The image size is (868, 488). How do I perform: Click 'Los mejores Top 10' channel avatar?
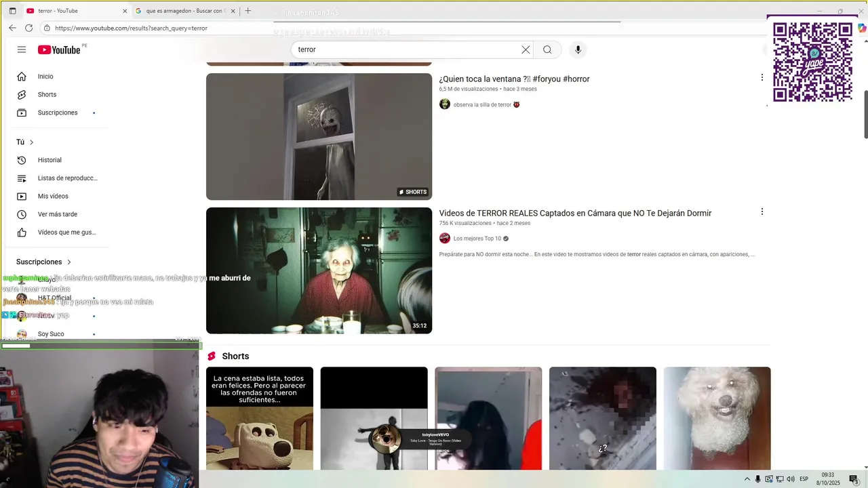click(x=445, y=239)
